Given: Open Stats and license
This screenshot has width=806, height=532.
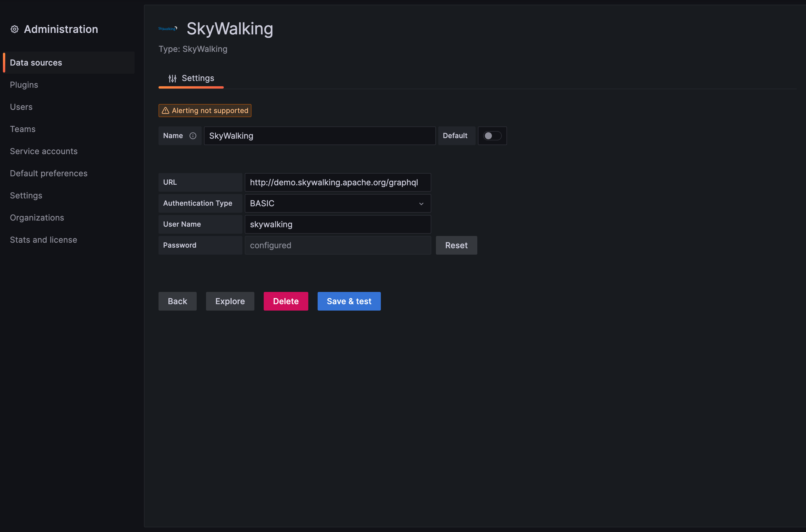Looking at the screenshot, I should (x=43, y=240).
